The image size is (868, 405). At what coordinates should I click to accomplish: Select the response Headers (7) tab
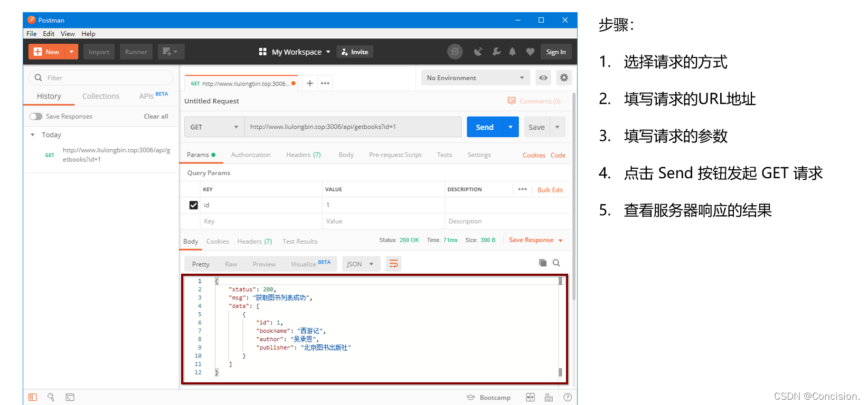pos(254,242)
